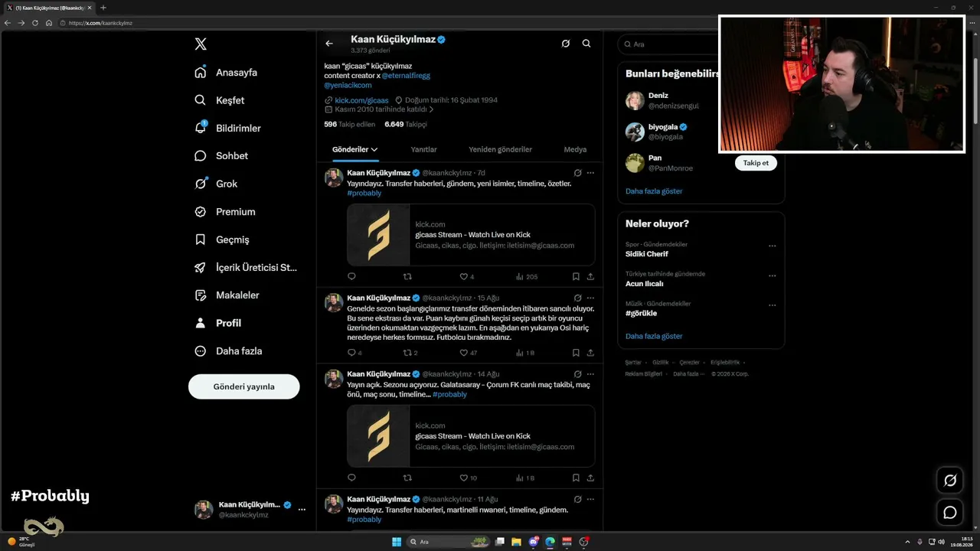Open more options for the 15 Ağu post
Image resolution: width=980 pixels, height=551 pixels.
pos(590,298)
